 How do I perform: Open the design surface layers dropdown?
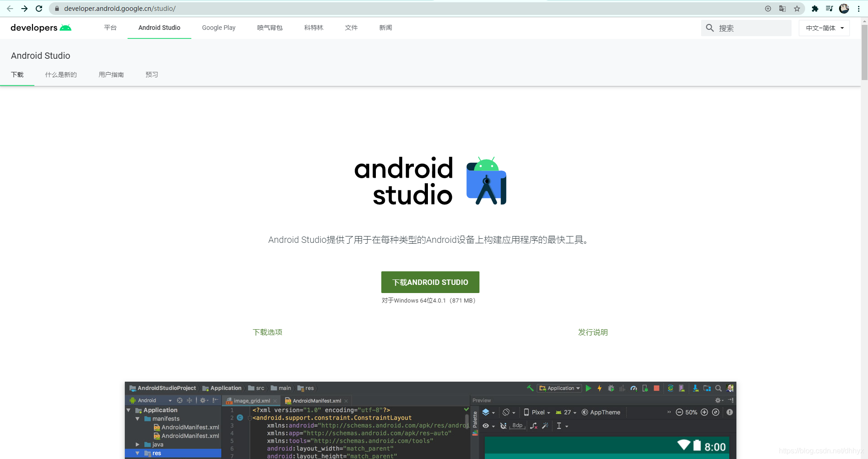click(x=489, y=412)
